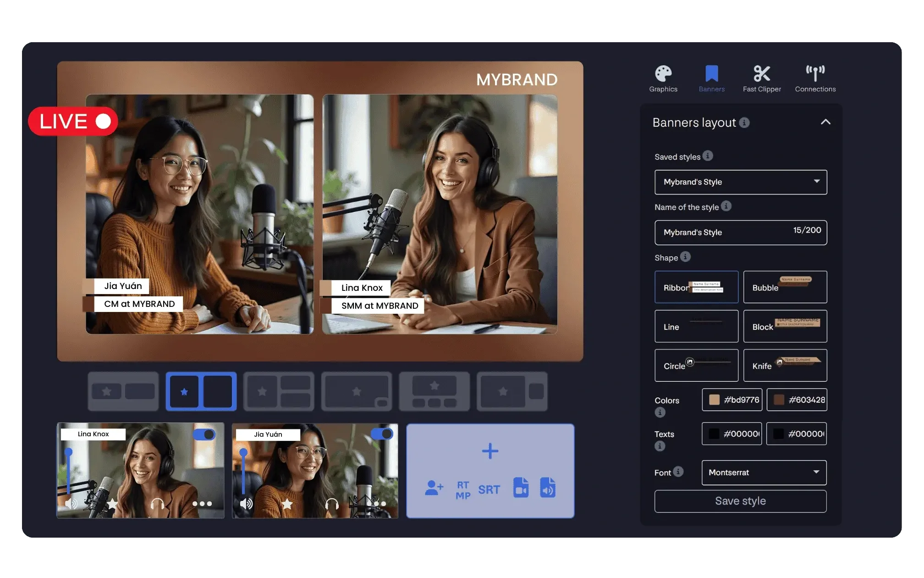The height and width of the screenshot is (578, 924).
Task: Select the Bubble banner shape
Action: point(785,287)
